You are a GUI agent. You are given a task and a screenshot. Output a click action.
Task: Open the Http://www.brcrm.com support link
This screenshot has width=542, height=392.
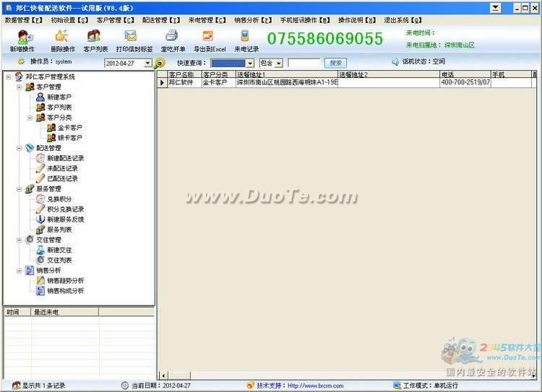pos(315,386)
